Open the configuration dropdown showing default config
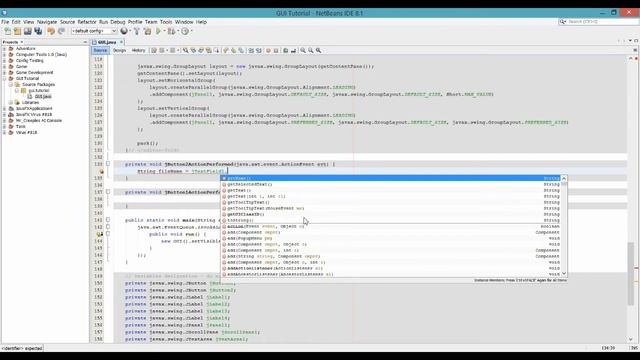Screen dimensions: 640x360 (x=94, y=31)
